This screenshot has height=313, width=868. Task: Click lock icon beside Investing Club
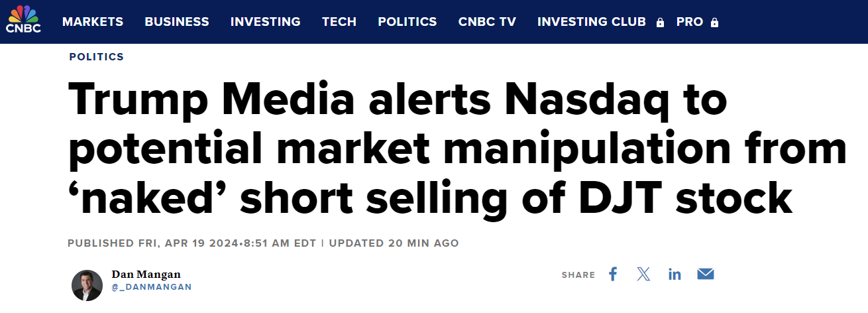tap(660, 23)
